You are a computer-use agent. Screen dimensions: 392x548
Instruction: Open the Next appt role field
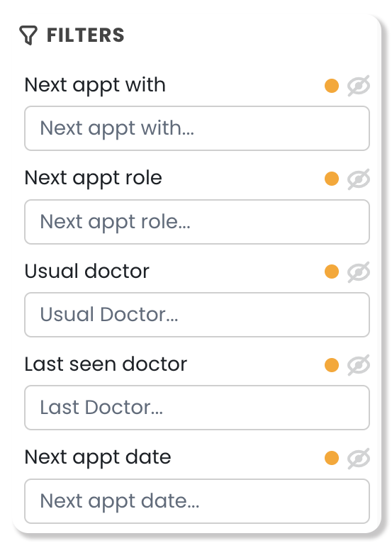pyautogui.click(x=197, y=222)
